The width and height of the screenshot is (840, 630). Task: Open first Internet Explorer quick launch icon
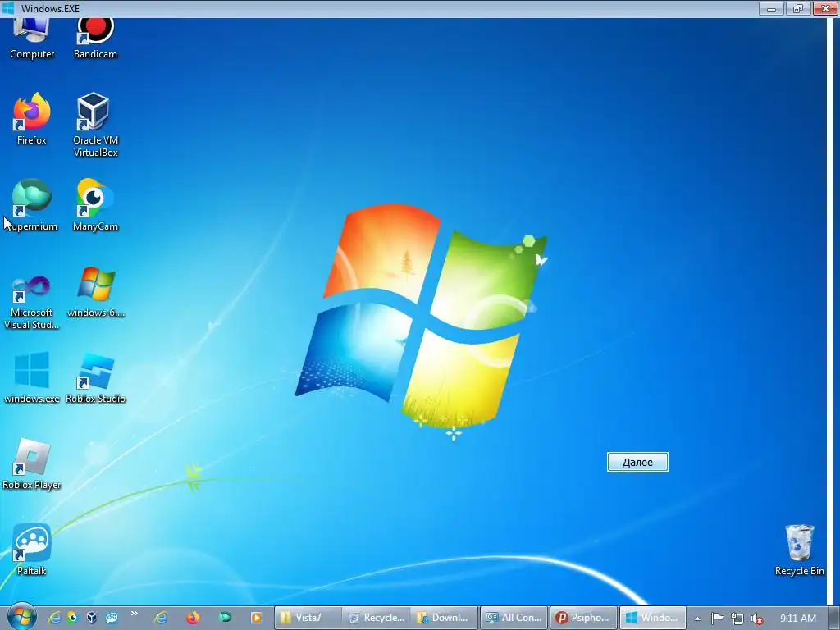54,618
